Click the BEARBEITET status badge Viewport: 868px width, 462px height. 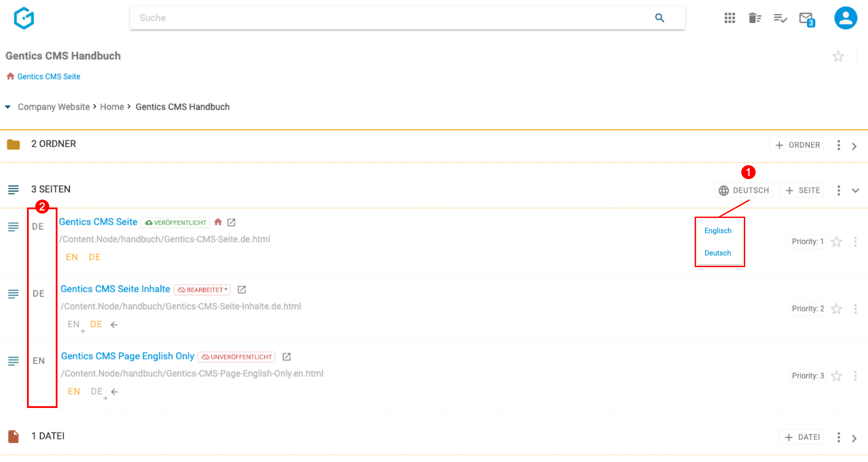point(202,290)
